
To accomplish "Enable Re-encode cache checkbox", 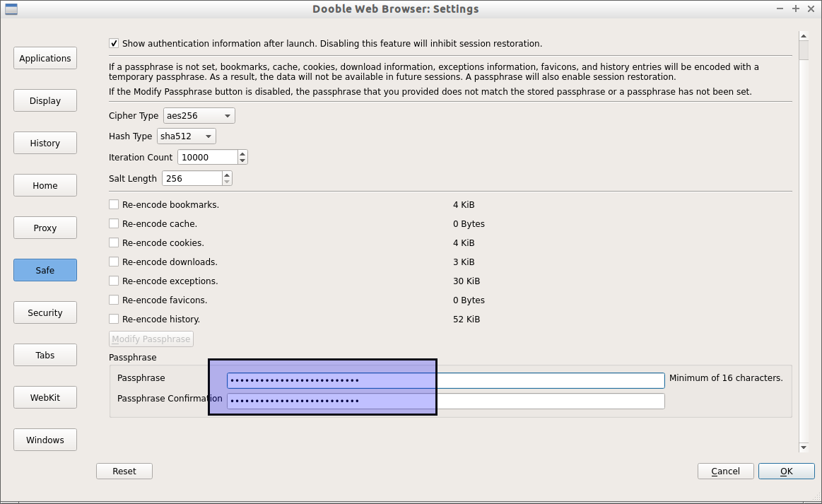I will pyautogui.click(x=114, y=223).
